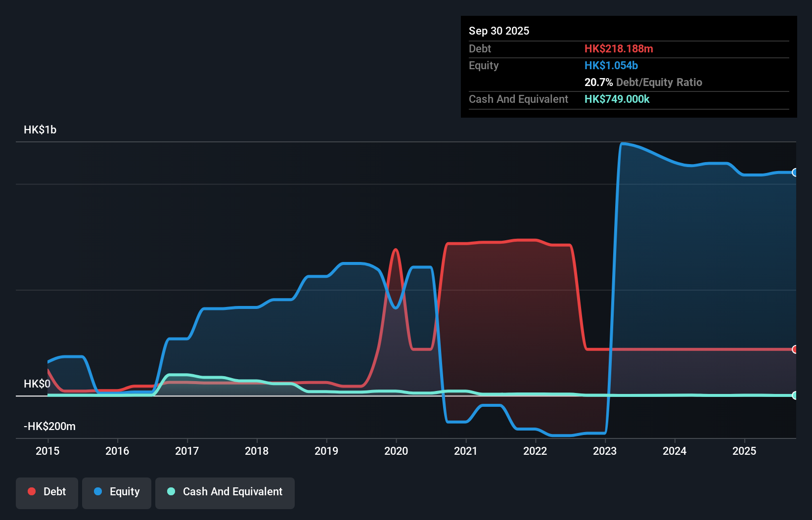Viewport: 812px width, 520px height.
Task: Click the Equity row label in tooltip
Action: (x=484, y=66)
